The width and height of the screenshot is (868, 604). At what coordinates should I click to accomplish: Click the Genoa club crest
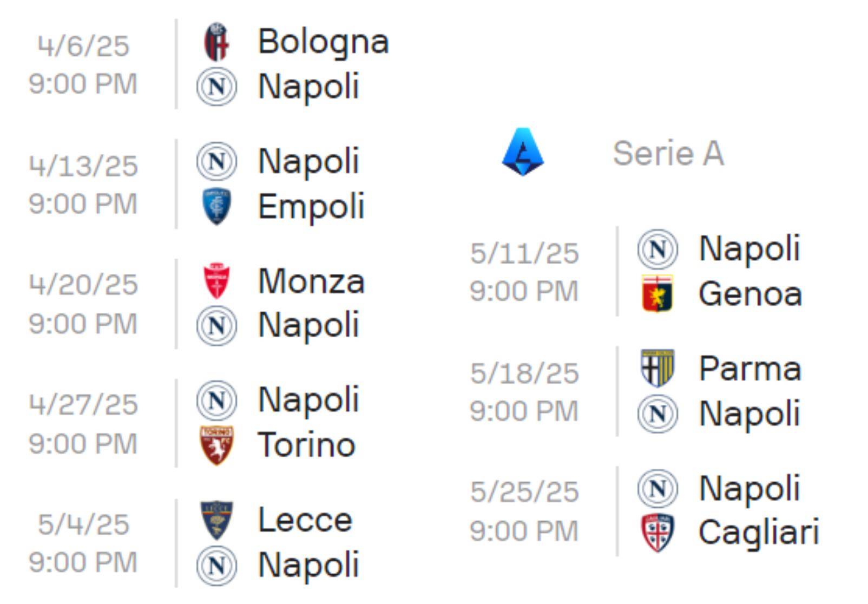[657, 293]
